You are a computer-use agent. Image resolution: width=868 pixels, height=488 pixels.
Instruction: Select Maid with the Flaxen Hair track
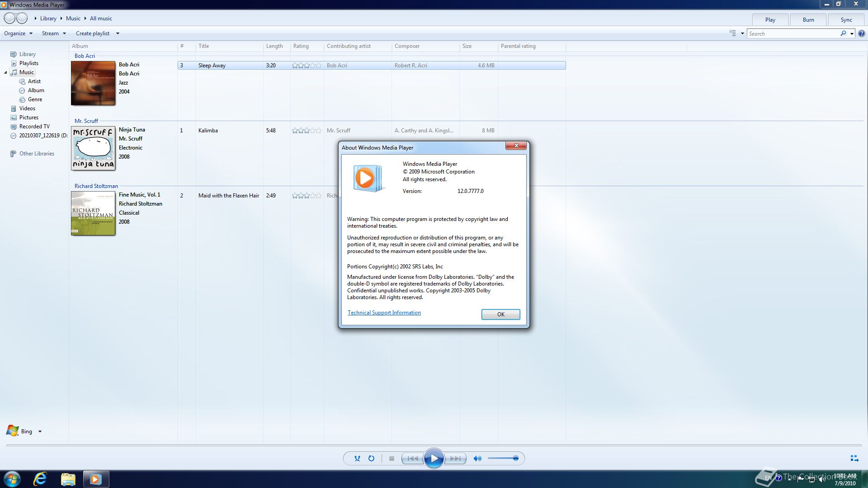(x=229, y=196)
